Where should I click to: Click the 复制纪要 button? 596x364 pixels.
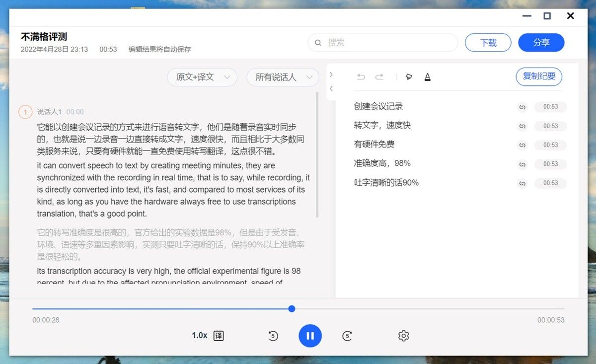tap(539, 76)
